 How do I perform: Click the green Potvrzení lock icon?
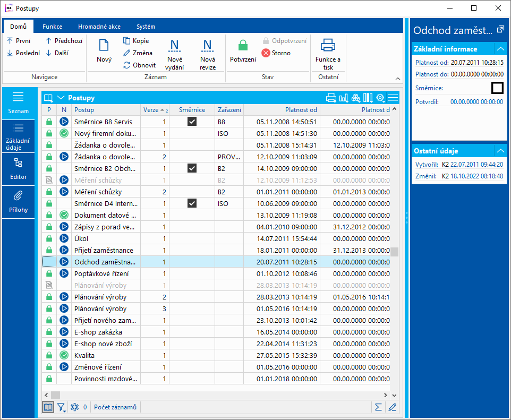click(x=243, y=46)
